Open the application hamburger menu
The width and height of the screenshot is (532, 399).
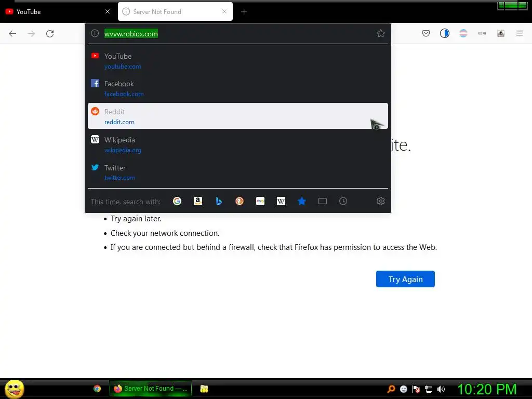[x=520, y=33]
